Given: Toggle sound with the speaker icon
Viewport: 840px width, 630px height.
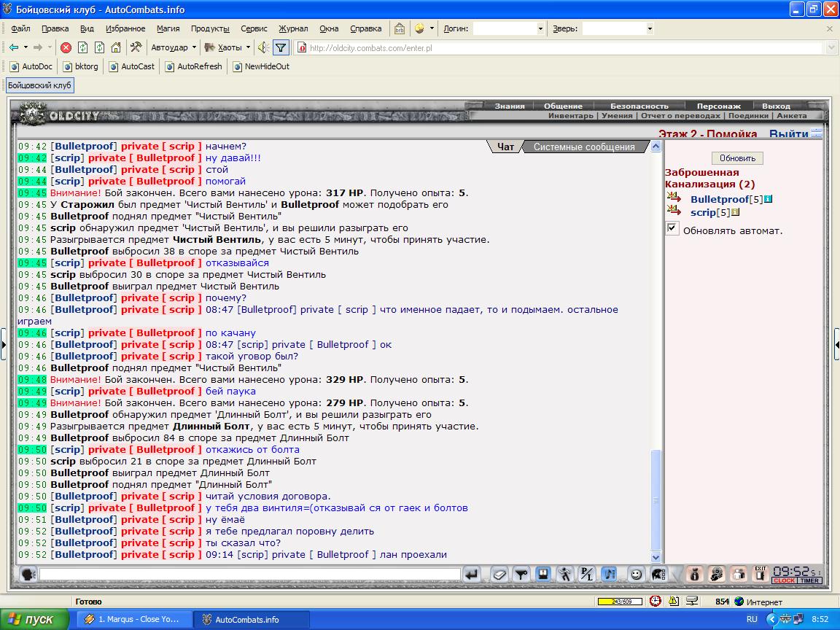Looking at the screenshot, I should pos(263,47).
